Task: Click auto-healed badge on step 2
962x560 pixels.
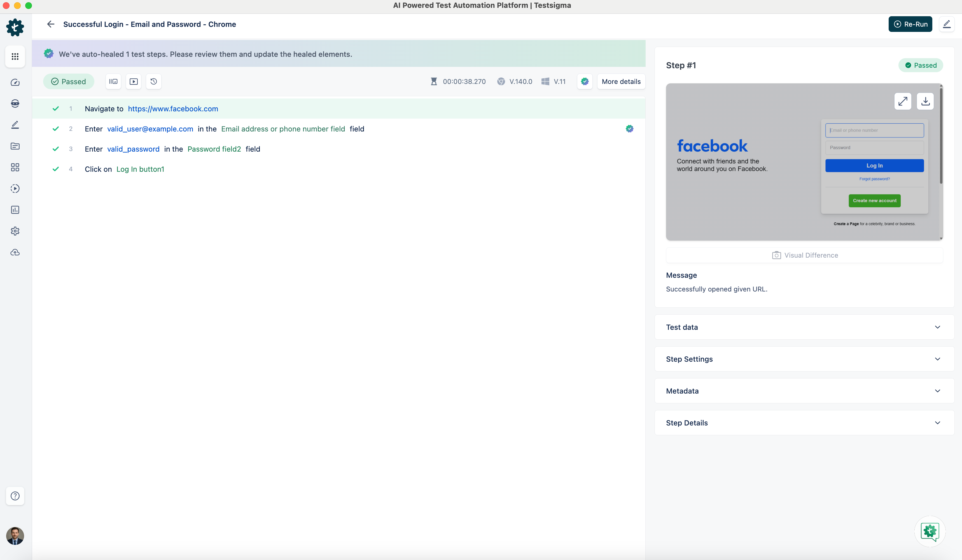Action: [x=629, y=129]
